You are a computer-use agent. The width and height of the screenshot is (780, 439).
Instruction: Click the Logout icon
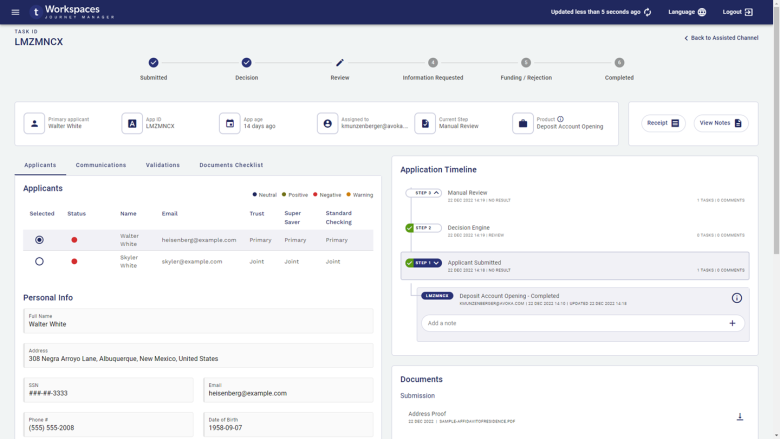[x=749, y=12]
